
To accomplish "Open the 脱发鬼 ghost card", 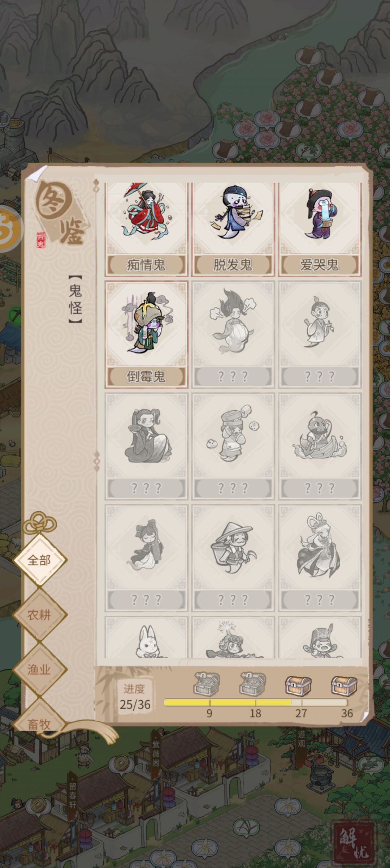I will [233, 229].
